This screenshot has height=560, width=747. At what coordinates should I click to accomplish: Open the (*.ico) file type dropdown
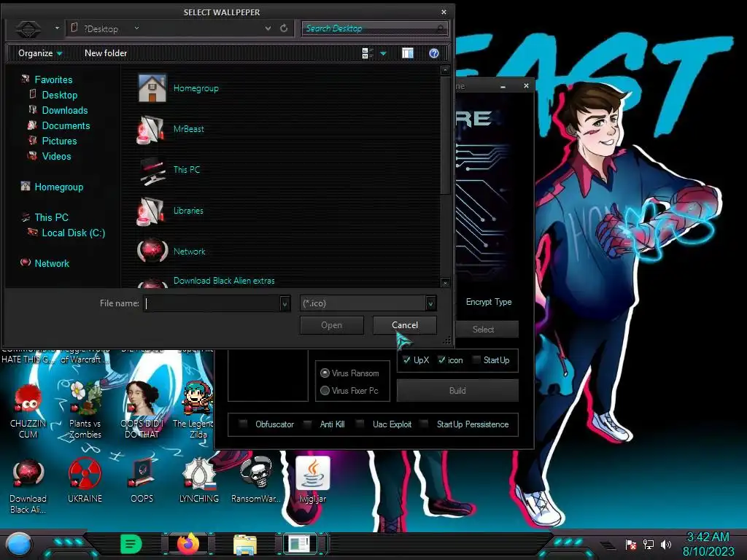click(430, 303)
